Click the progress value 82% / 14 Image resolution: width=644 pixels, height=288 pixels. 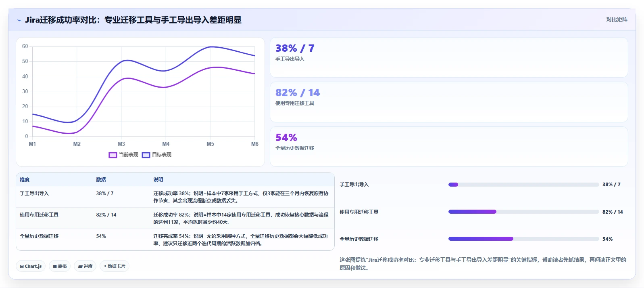(x=613, y=212)
